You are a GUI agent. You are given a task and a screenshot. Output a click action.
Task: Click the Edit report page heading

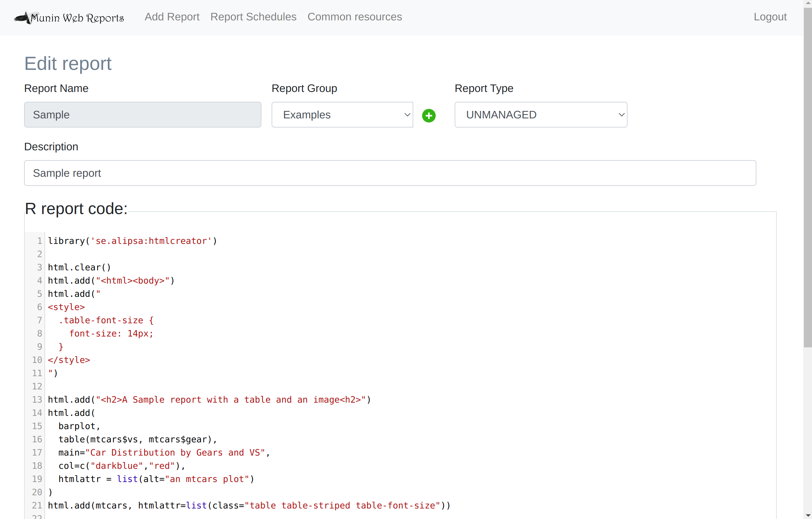68,63
